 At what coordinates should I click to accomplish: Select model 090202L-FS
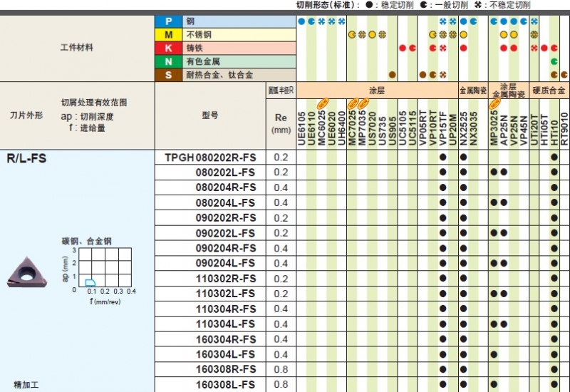click(x=225, y=233)
